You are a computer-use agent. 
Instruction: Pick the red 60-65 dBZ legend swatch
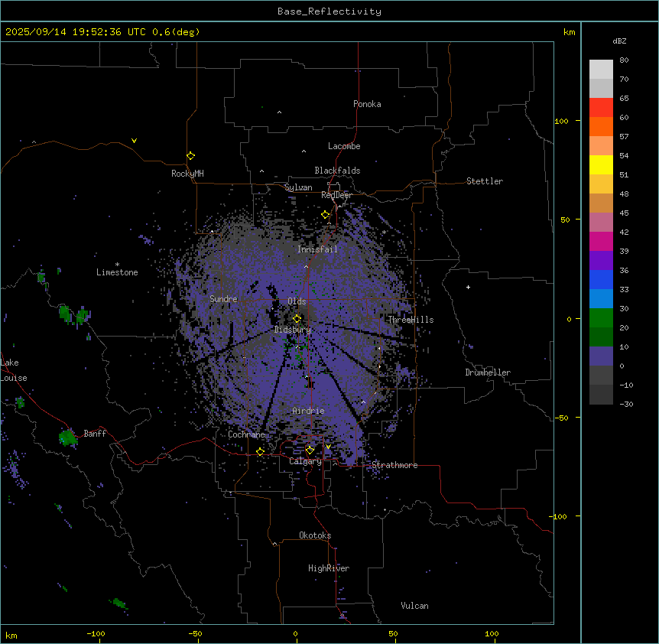(x=601, y=108)
